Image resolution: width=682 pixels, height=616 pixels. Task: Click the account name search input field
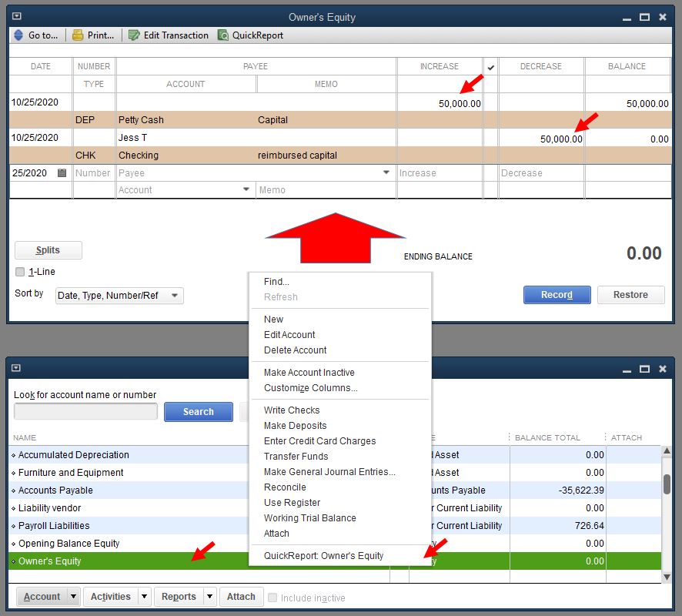[x=85, y=411]
